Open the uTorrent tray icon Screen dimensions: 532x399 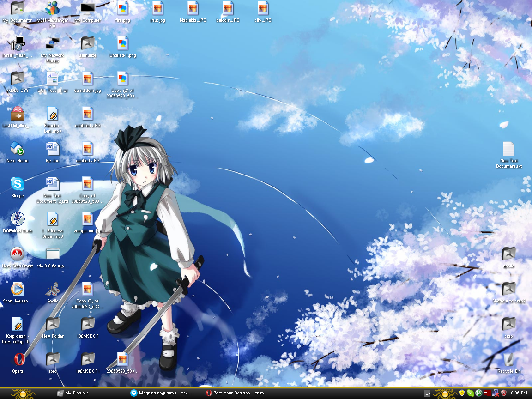click(479, 393)
